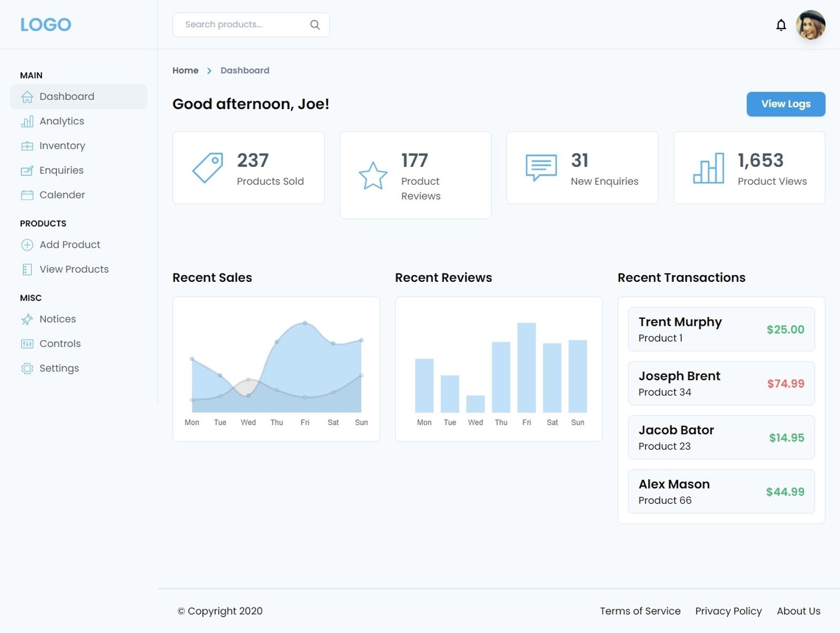This screenshot has height=633, width=840.
Task: Click the Copyright 2020 footer text
Action: 220,611
